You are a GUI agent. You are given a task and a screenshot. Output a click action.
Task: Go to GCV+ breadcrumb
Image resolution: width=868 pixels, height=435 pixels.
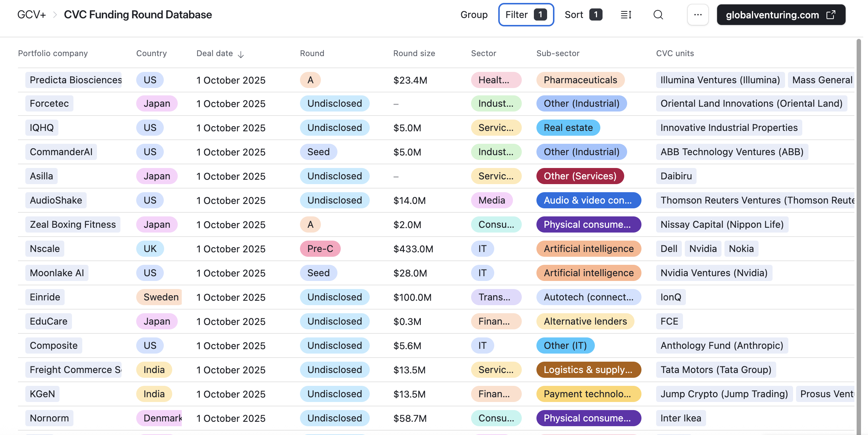tap(32, 15)
